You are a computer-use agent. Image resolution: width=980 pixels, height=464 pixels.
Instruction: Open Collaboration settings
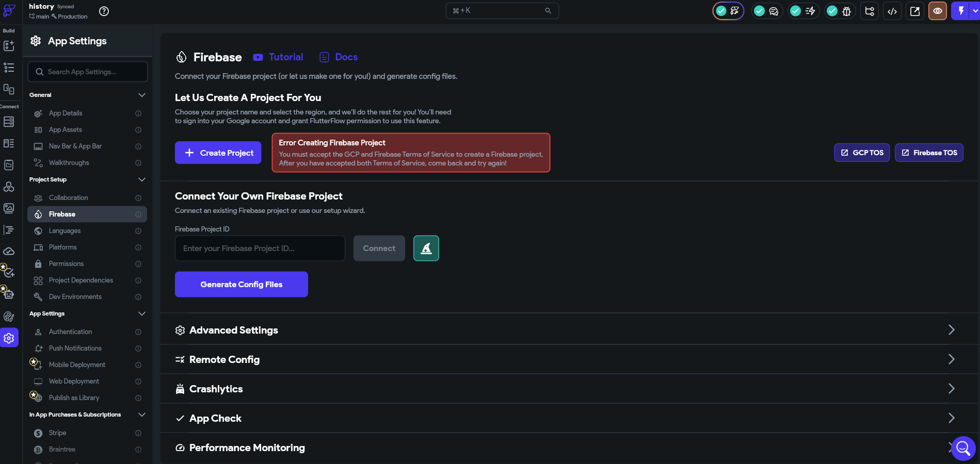pyautogui.click(x=87, y=198)
